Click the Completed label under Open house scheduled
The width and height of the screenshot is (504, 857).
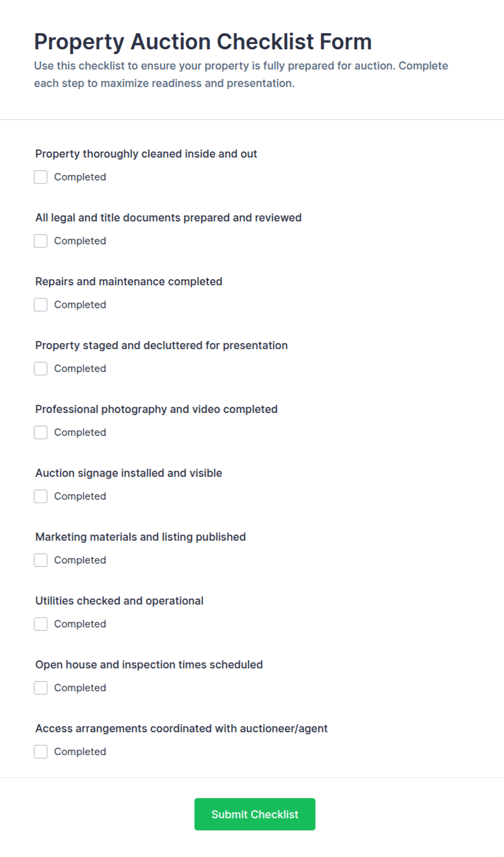(80, 688)
